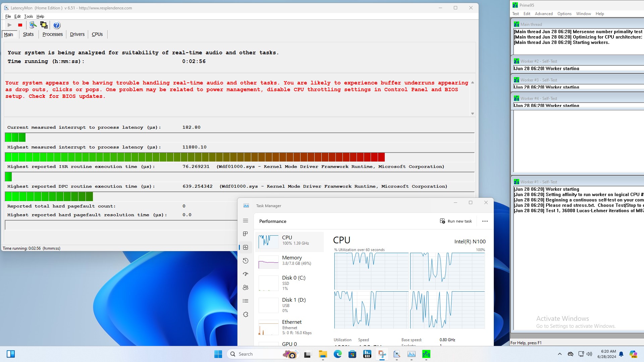The height and width of the screenshot is (362, 644).
Task: Show hidden system tray icons chevron
Action: (x=559, y=354)
